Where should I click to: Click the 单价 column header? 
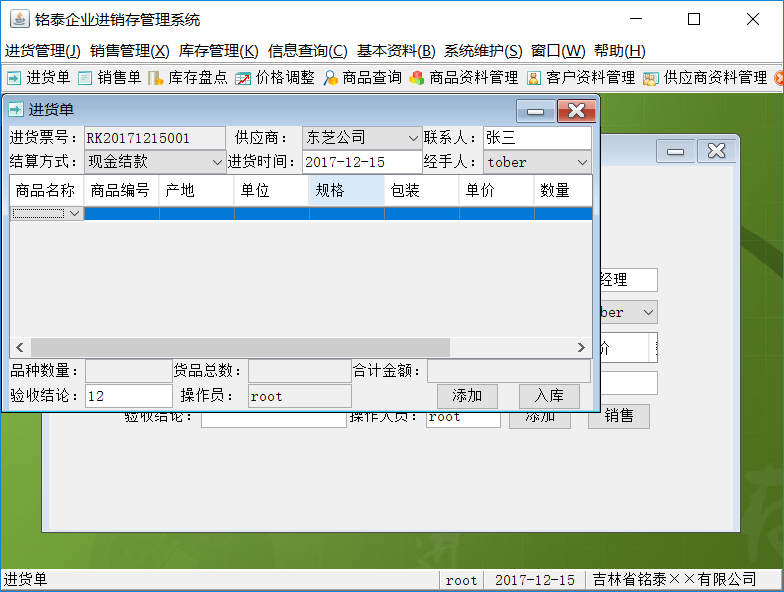tap(496, 190)
